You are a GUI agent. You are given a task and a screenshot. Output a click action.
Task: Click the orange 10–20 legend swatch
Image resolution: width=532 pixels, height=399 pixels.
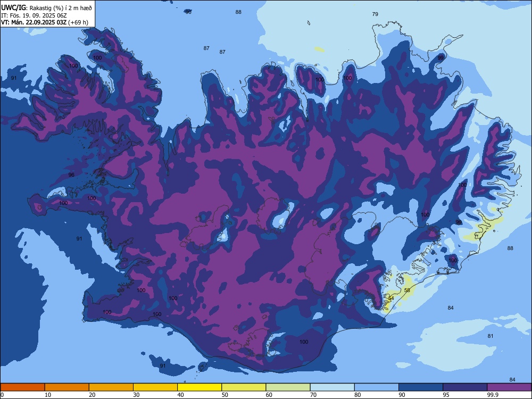pos(67,387)
